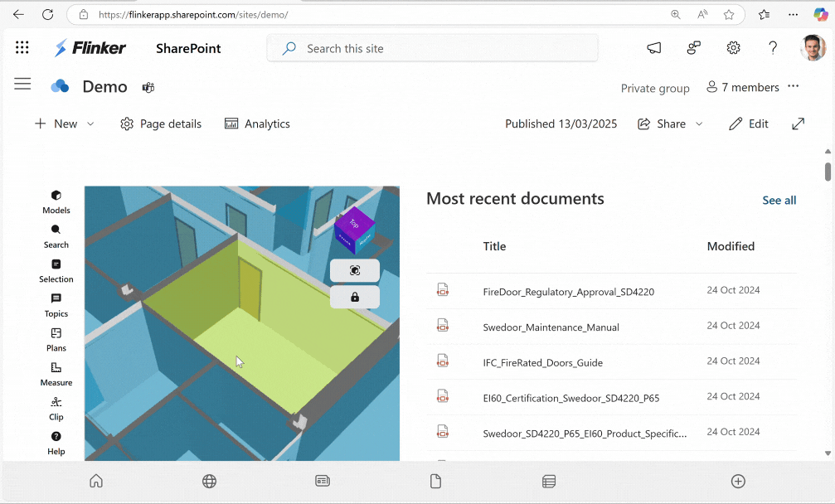The height and width of the screenshot is (504, 835).
Task: Open the Teams icon beside Demo
Action: [148, 87]
